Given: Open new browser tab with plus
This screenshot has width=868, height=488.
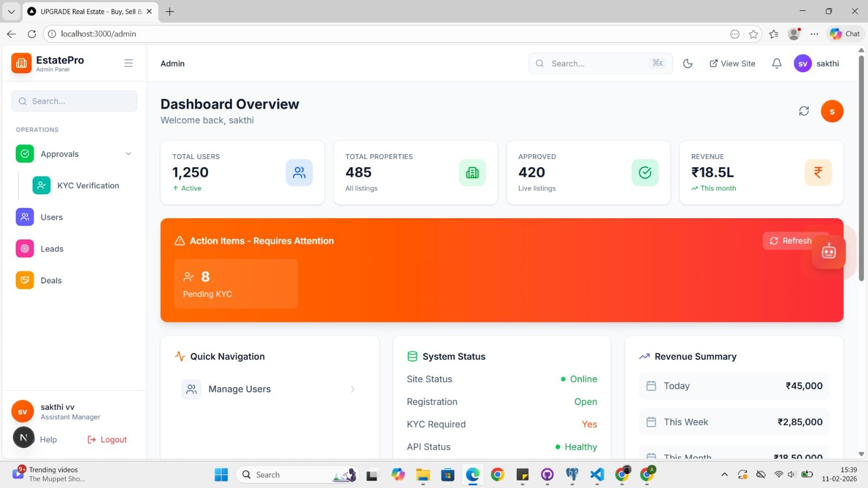Looking at the screenshot, I should click(x=169, y=11).
